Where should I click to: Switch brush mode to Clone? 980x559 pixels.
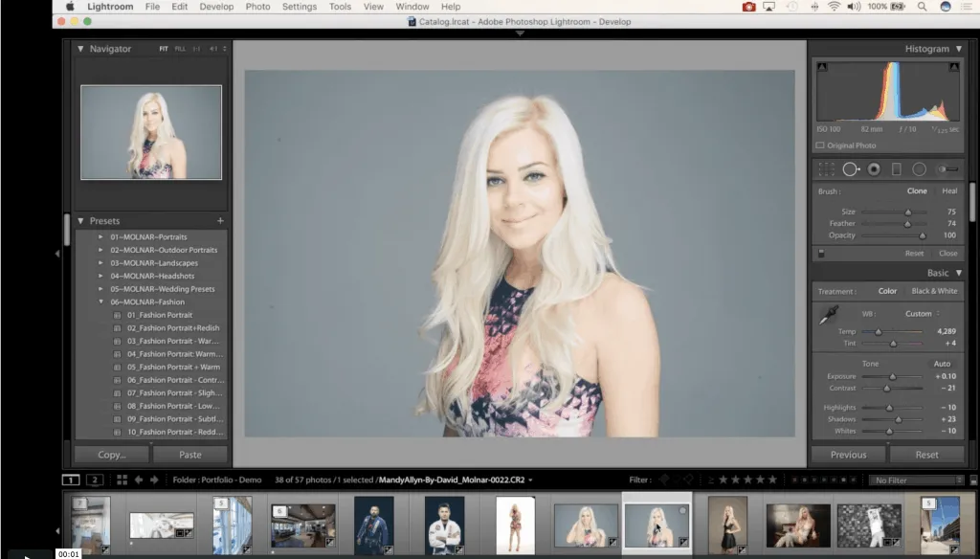pos(917,190)
